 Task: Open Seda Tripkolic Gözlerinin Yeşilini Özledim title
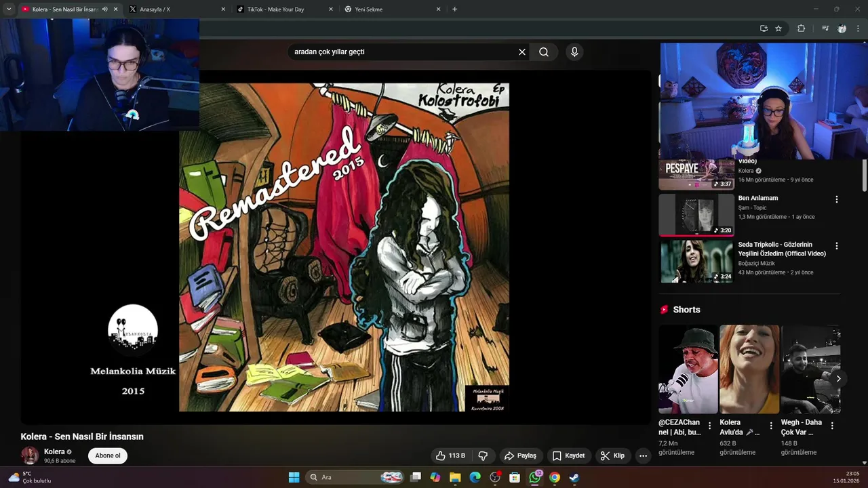click(x=782, y=249)
